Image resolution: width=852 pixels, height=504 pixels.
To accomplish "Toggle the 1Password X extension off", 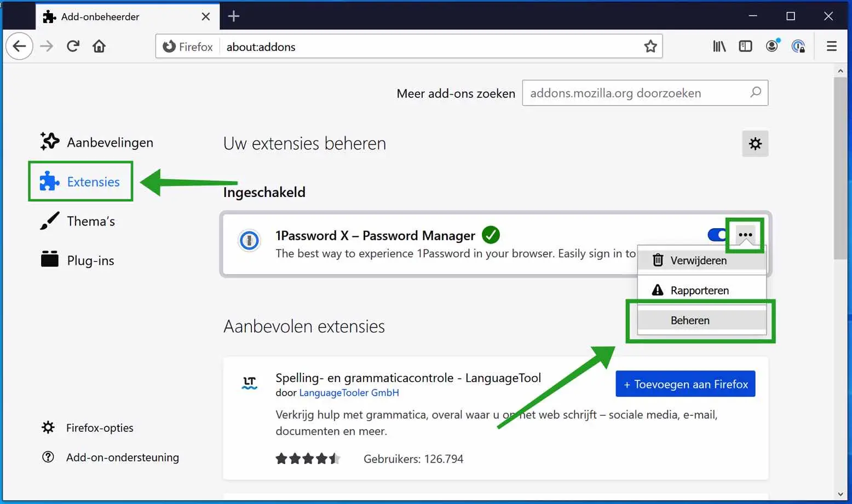I will [718, 235].
